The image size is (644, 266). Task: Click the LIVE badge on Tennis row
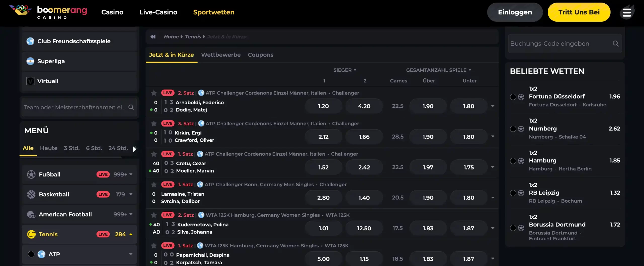click(x=103, y=234)
